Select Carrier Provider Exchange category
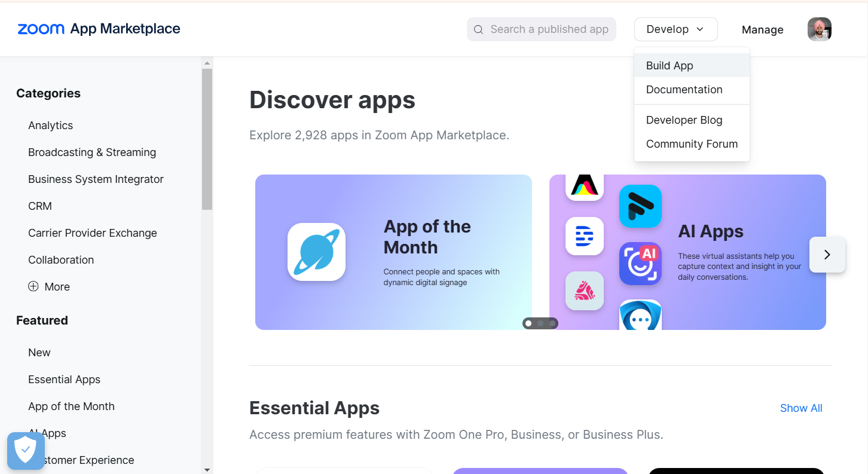The image size is (868, 474). [x=93, y=233]
